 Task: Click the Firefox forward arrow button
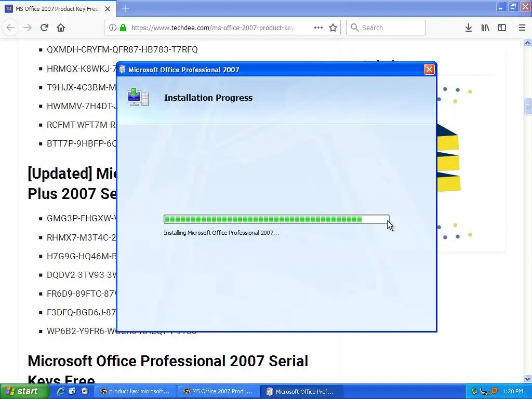pos(28,28)
